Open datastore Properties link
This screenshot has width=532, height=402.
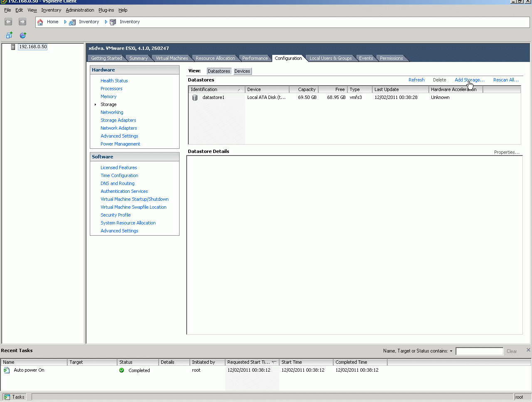click(x=507, y=152)
